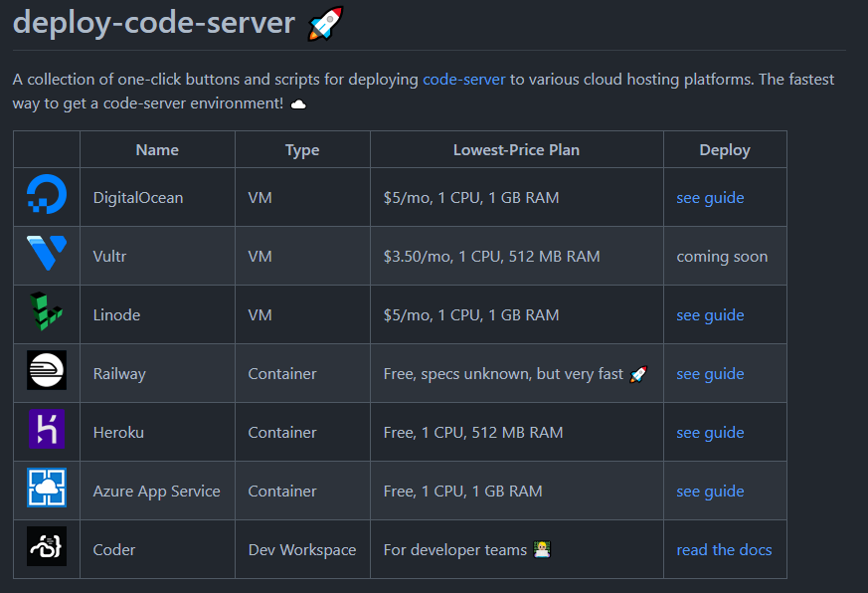Click the Railway logo icon
The height and width of the screenshot is (593, 868).
point(47,370)
